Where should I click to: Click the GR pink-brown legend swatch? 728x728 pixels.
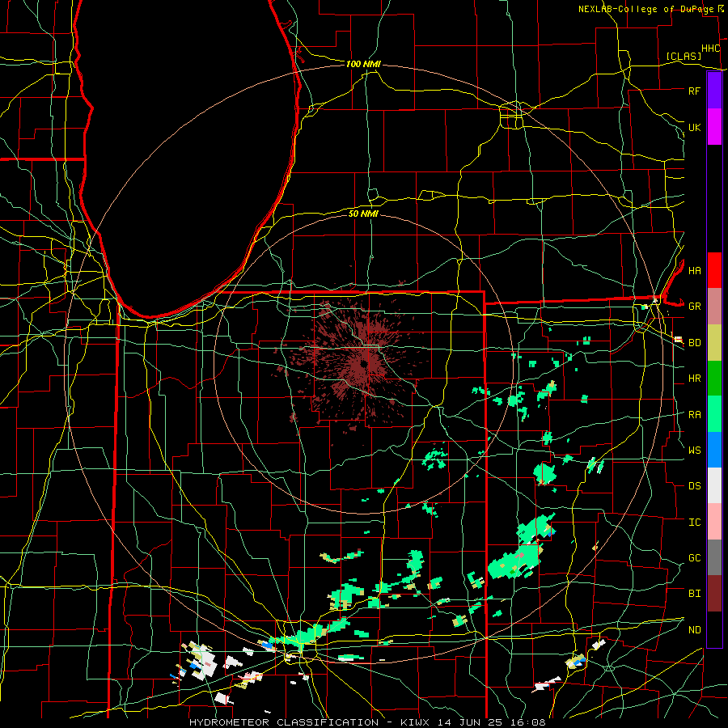pos(714,307)
